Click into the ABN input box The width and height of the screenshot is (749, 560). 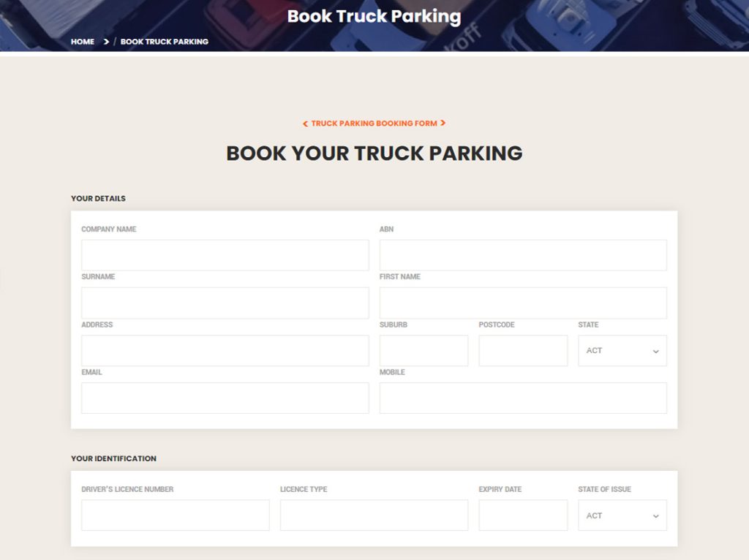523,255
